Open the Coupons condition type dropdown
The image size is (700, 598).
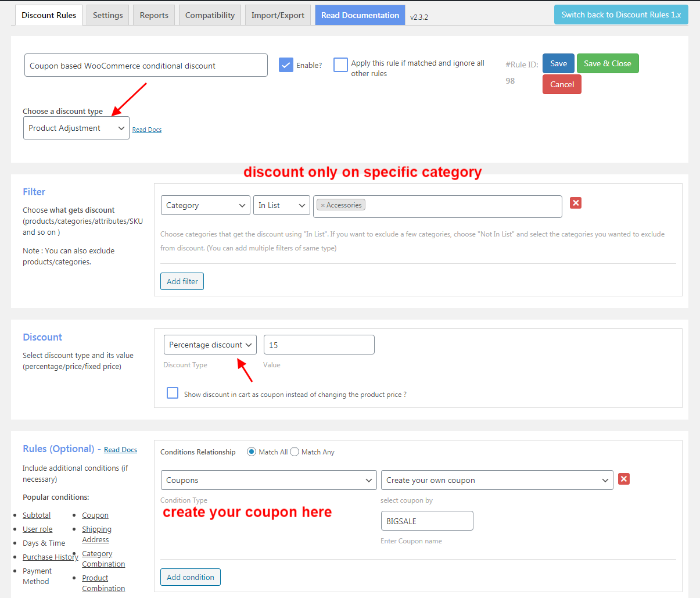[x=268, y=479]
